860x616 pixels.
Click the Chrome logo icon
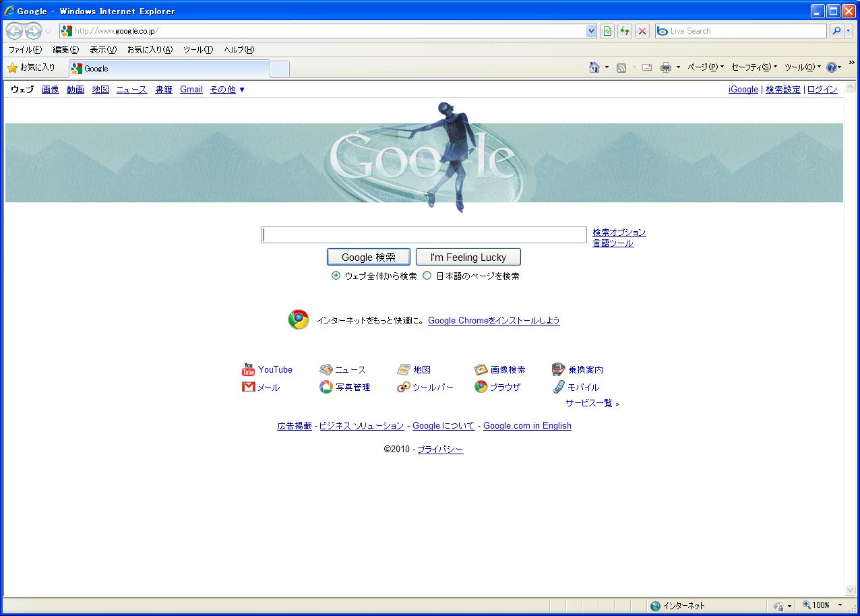tap(299, 319)
